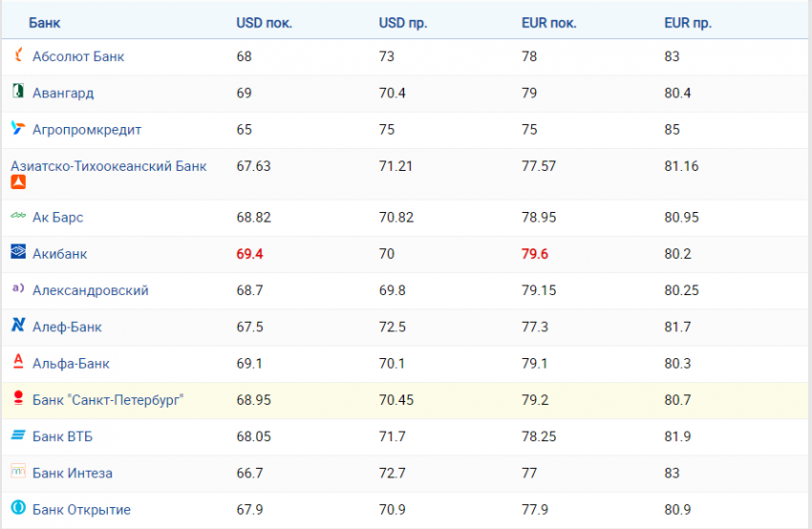Screen dimensions: 812x529
Task: Select Авангард USD sell value 70.4
Action: [392, 94]
